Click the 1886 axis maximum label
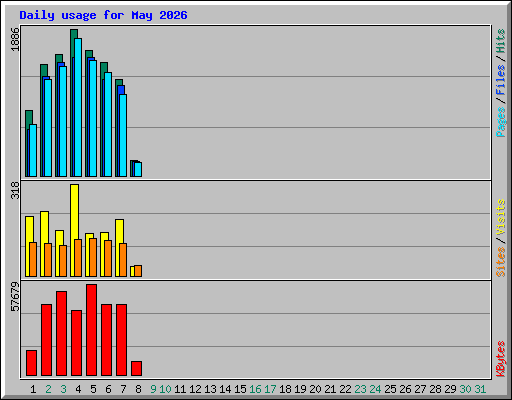The width and height of the screenshot is (512, 400). point(15,39)
